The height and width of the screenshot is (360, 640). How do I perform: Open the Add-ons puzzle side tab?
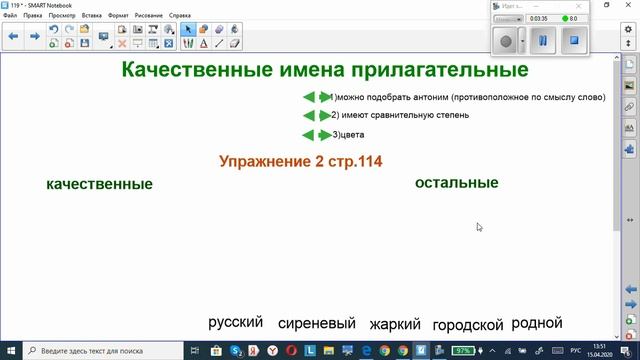point(630,149)
